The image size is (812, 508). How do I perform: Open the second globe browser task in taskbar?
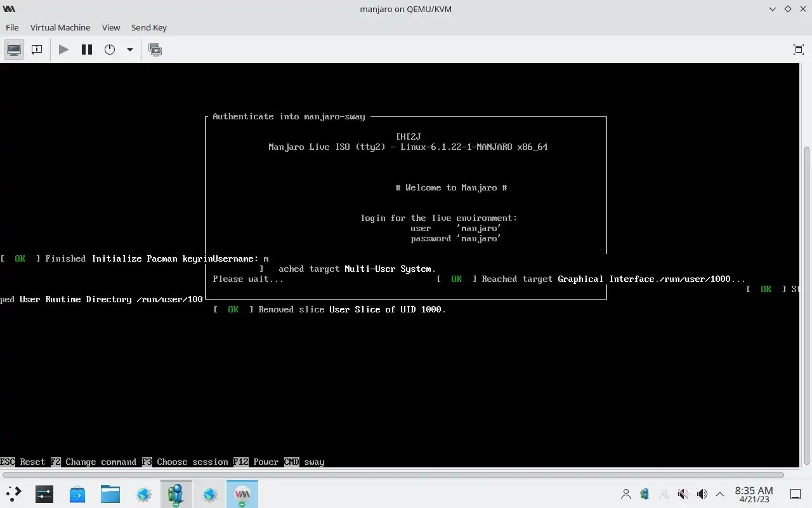(209, 493)
